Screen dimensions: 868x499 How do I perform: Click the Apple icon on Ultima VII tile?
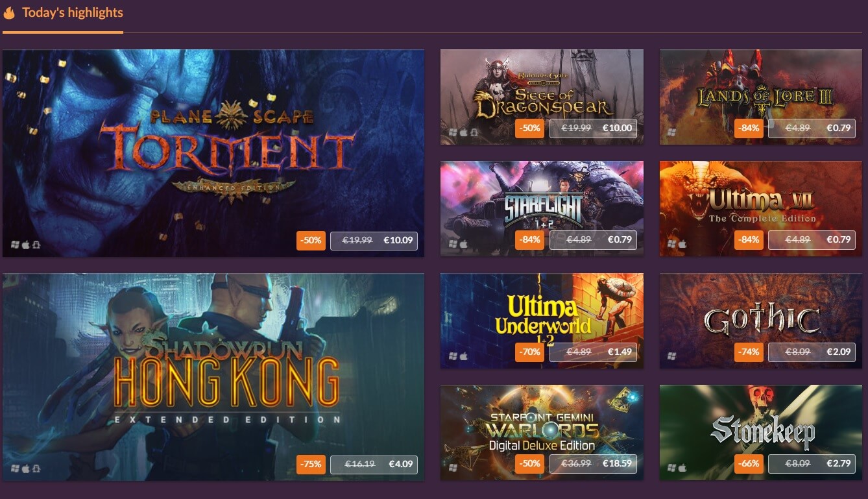(x=682, y=245)
